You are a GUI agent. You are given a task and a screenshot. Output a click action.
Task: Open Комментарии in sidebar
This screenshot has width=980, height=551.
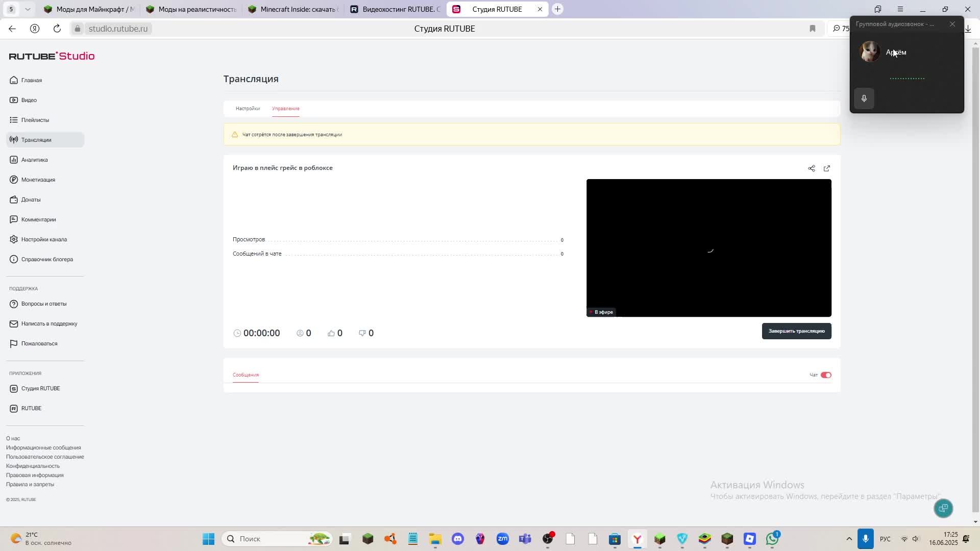click(38, 219)
